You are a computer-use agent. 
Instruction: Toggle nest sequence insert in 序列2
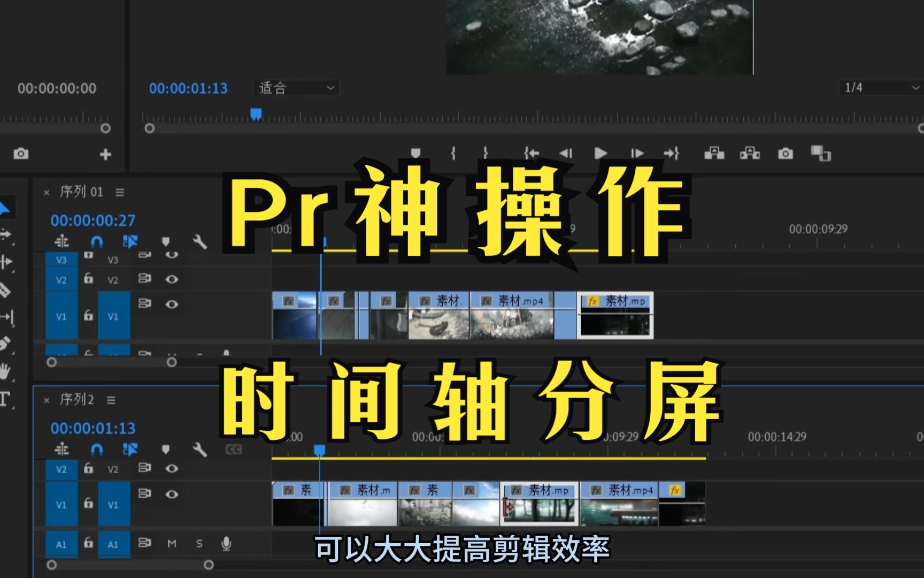pos(61,449)
